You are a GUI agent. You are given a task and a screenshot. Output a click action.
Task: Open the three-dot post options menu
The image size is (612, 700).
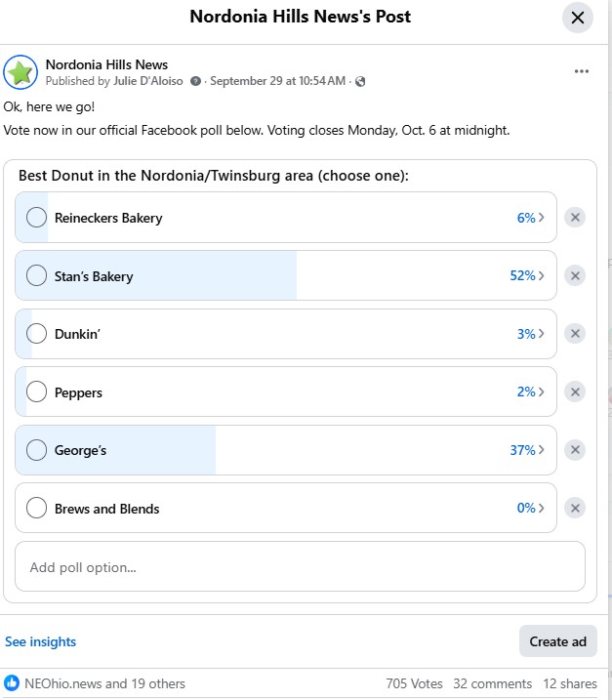pos(582,71)
